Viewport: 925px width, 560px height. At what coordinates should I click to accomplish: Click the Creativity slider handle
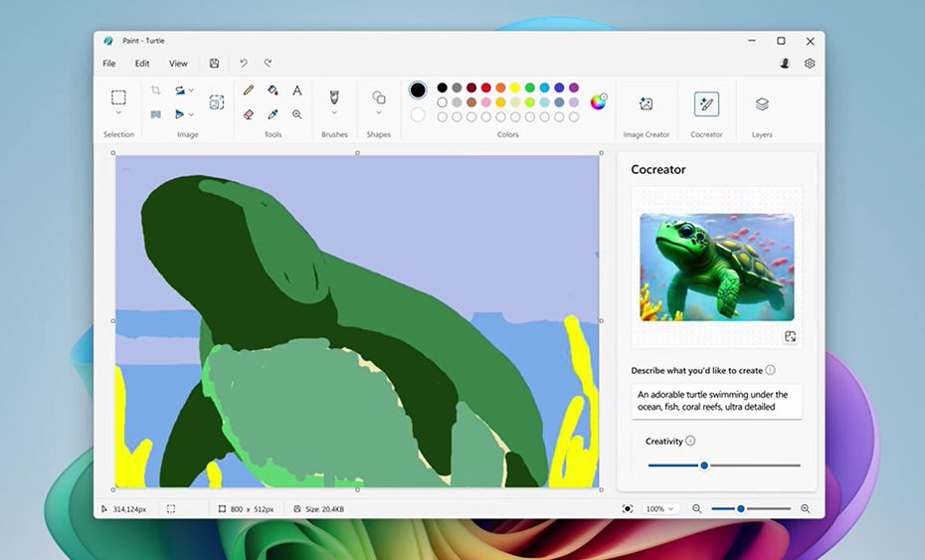pyautogui.click(x=704, y=466)
